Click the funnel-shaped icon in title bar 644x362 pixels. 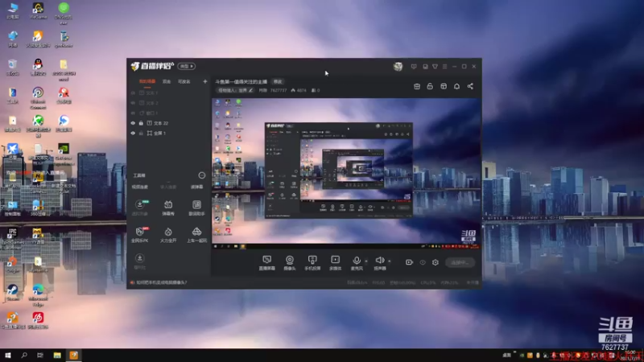pos(435,67)
